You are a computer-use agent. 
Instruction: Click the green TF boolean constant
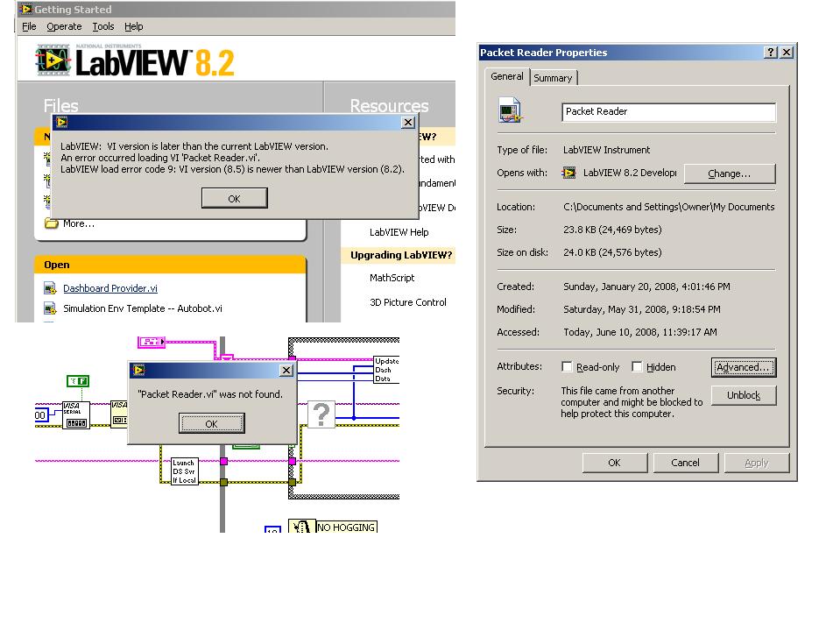[x=78, y=381]
